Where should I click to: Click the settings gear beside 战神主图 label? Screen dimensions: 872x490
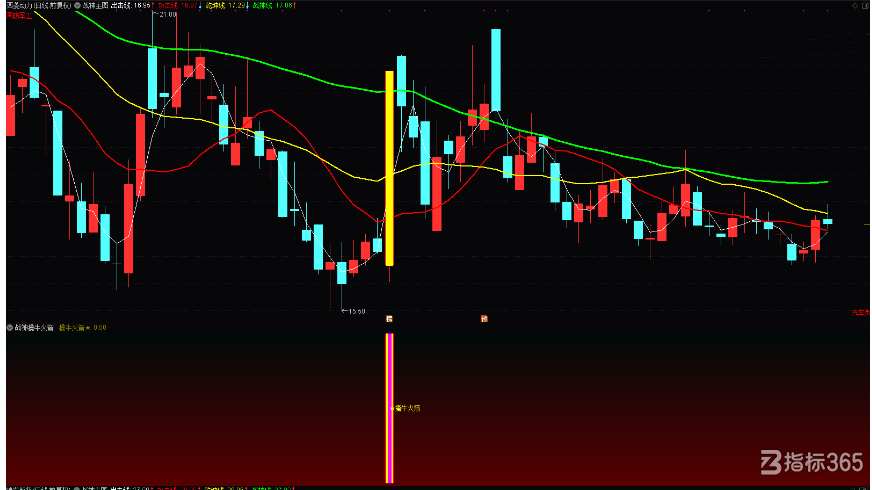tap(77, 6)
